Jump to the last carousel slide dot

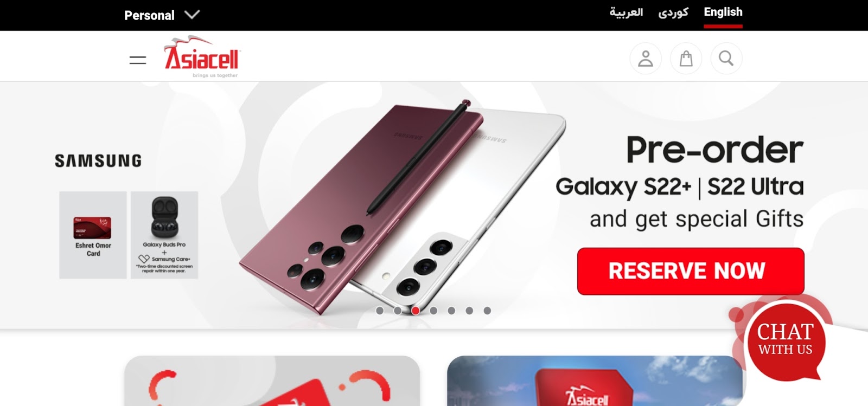[487, 311]
